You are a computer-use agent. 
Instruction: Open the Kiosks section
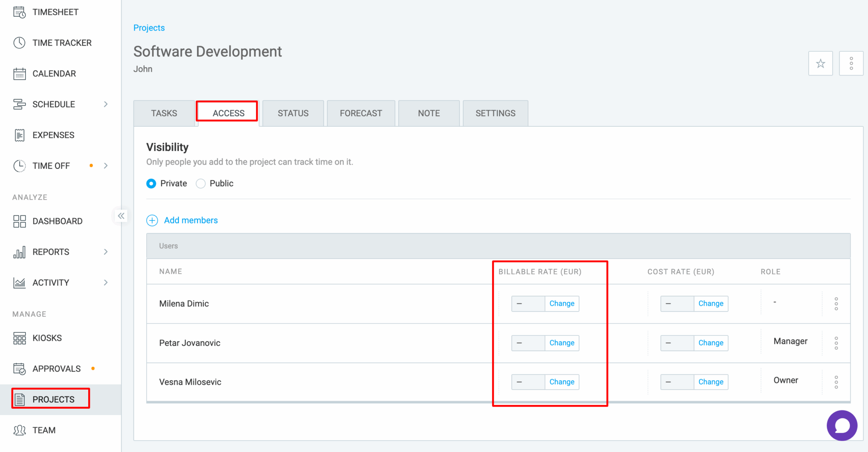click(47, 338)
